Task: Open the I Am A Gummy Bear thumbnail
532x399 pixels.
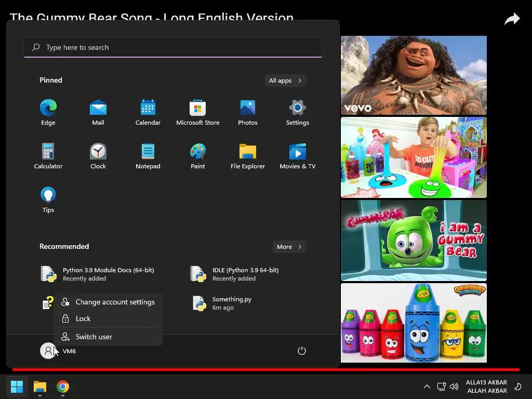Action: 414,241
